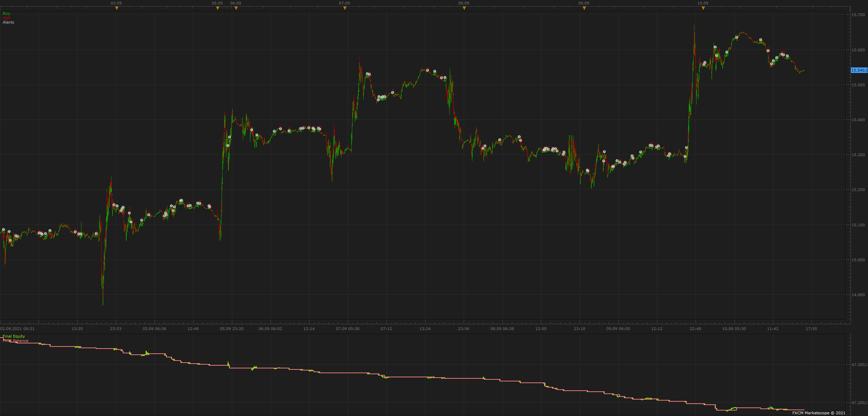Click the 15.300 price axis label
The image size is (868, 416).
tap(858, 155)
